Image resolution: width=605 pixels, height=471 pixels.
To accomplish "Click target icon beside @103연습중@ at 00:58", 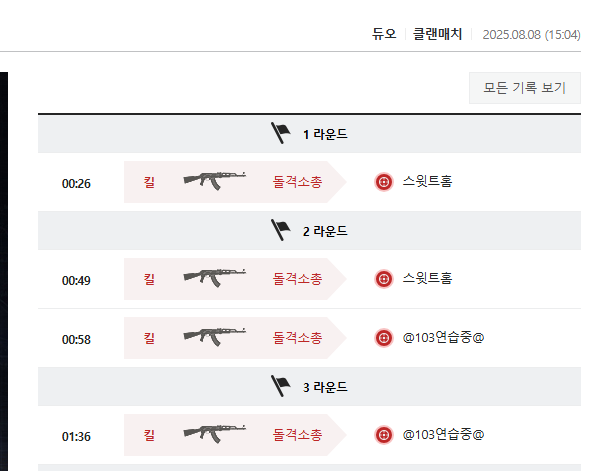I will click(x=383, y=338).
